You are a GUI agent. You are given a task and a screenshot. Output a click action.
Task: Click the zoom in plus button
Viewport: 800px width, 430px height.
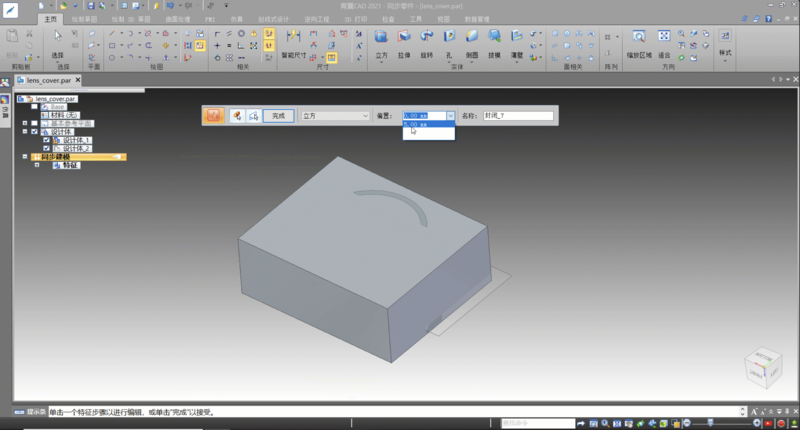click(757, 423)
